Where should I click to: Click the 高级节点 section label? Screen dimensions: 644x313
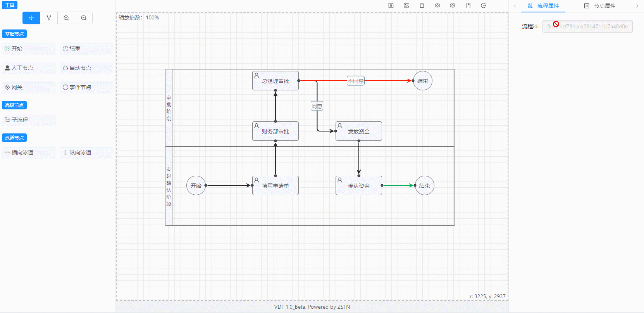click(x=14, y=105)
